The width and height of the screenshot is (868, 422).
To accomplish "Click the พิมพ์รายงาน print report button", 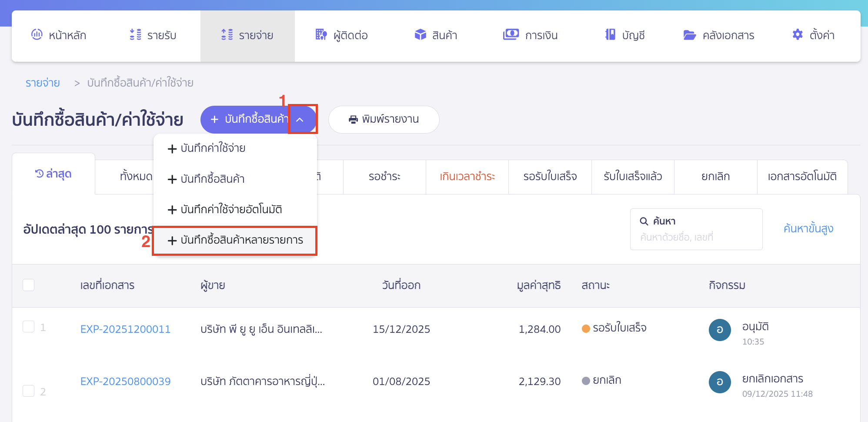I will tap(384, 119).
